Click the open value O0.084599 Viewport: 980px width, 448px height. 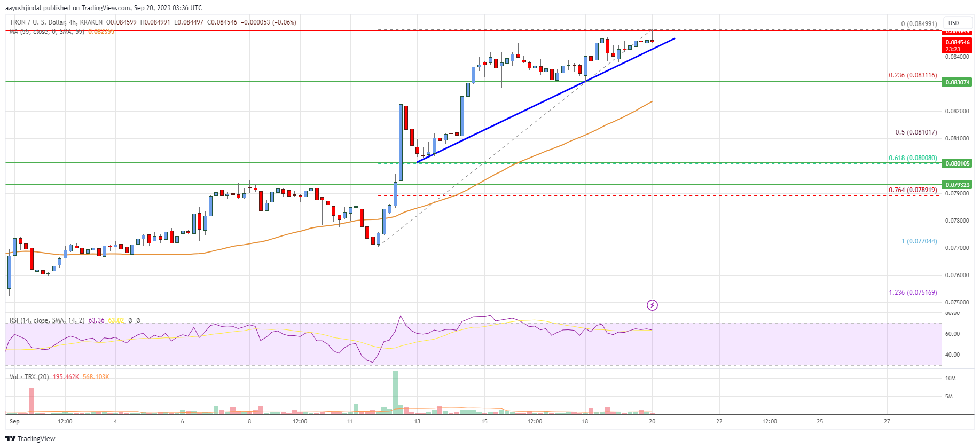(x=121, y=22)
